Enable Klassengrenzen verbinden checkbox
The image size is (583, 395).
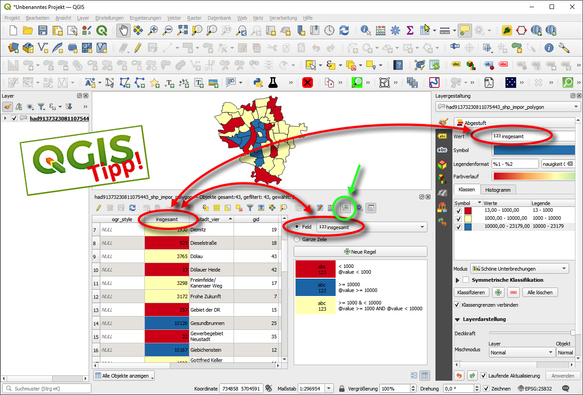point(457,305)
